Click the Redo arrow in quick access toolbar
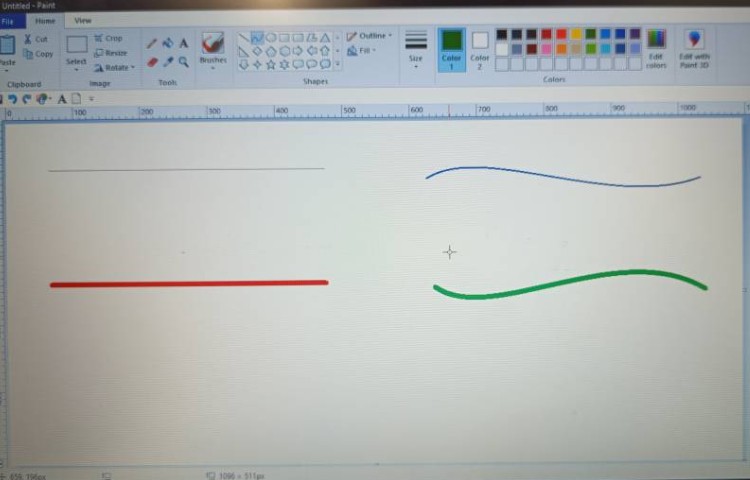Viewport: 750px width, 480px height. point(27,99)
